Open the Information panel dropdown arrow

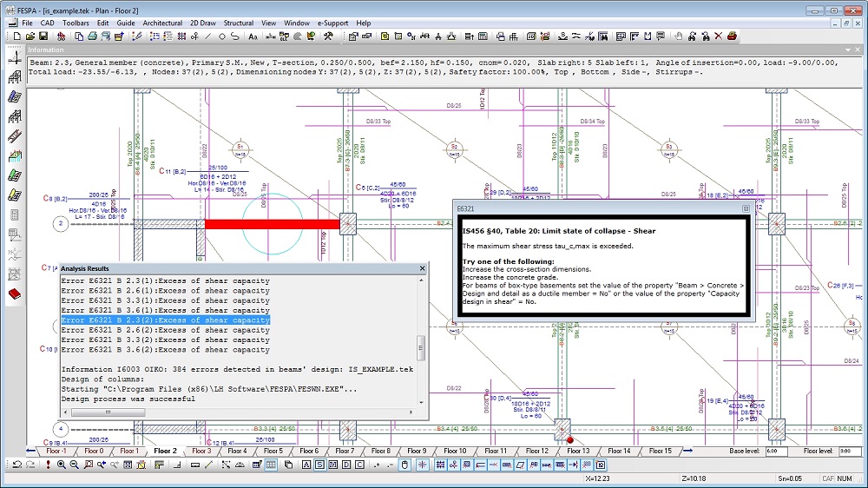[847, 49]
